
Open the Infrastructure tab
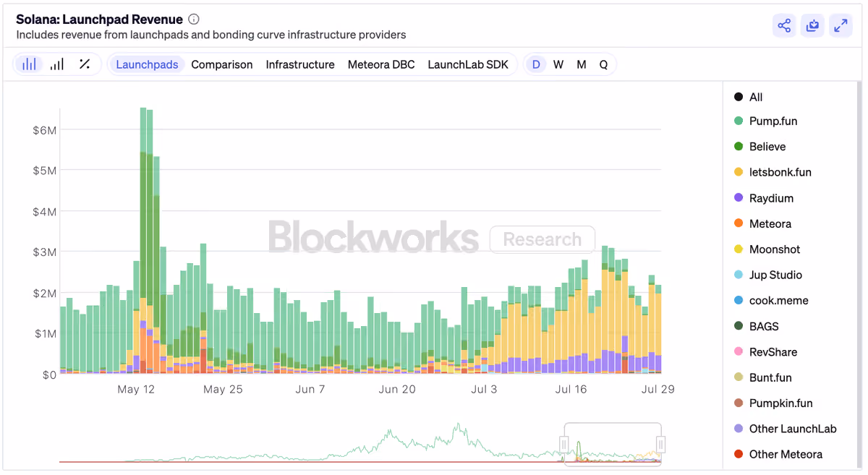pyautogui.click(x=300, y=64)
